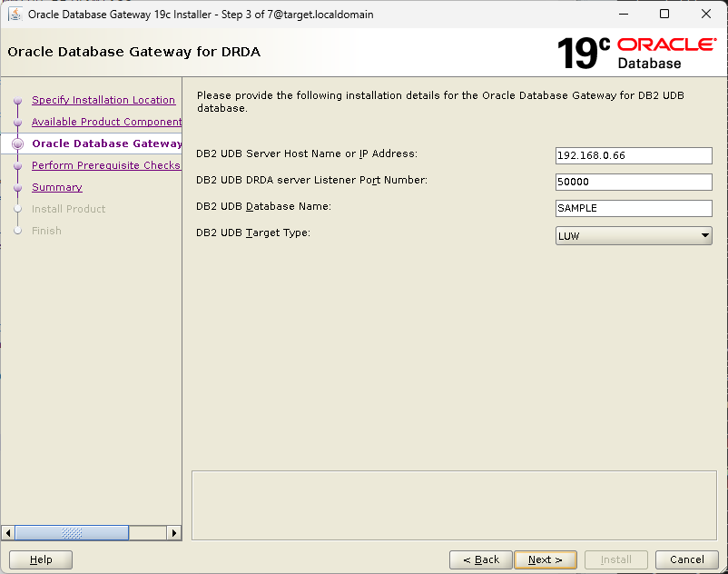Screen dimensions: 728x574
Task: Click the DB2 UDB Database Name field
Action: click(634, 208)
